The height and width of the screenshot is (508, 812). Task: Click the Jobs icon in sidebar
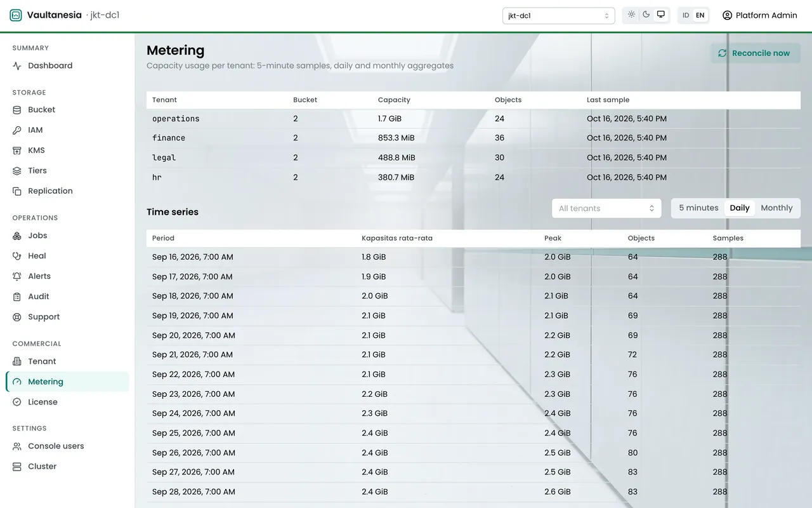17,236
